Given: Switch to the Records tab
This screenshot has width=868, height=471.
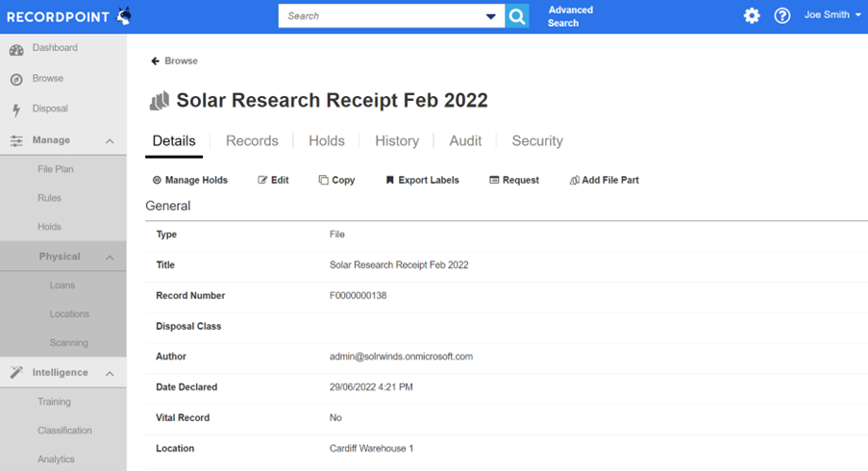Looking at the screenshot, I should click(x=252, y=141).
